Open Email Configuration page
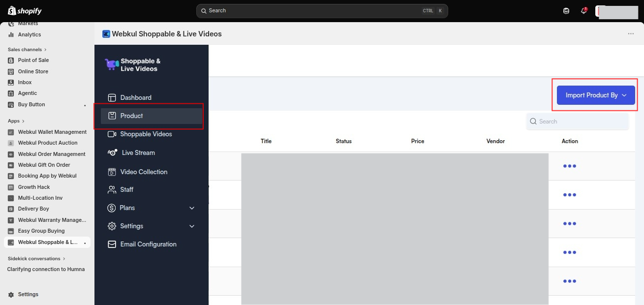Viewport: 644px width, 305px height. pos(148,244)
